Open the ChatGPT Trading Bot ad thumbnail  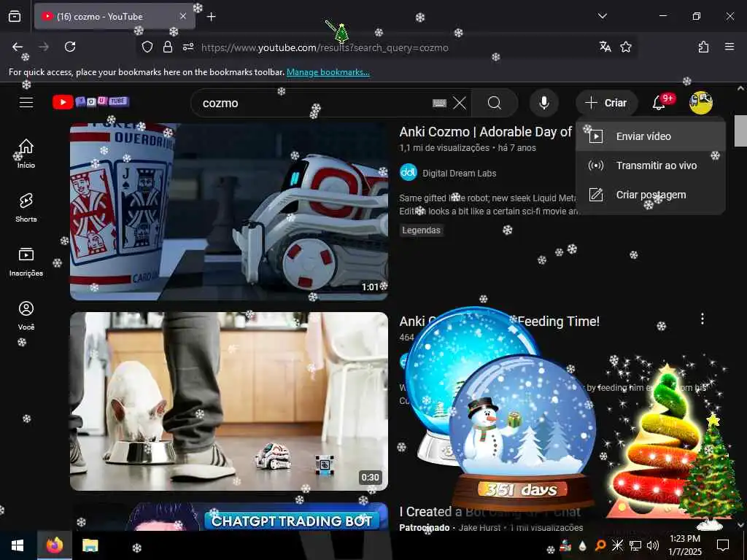click(228, 517)
